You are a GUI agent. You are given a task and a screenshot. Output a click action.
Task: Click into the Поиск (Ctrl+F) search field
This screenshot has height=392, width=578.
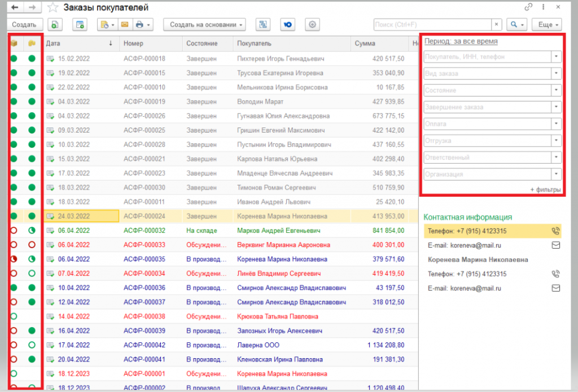[432, 25]
